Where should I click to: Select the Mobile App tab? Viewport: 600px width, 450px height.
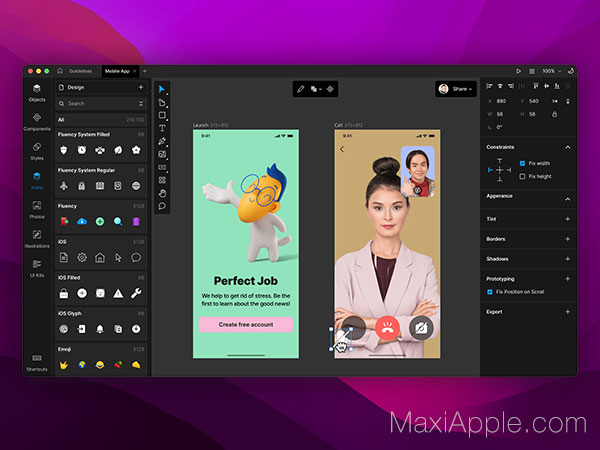[x=117, y=71]
